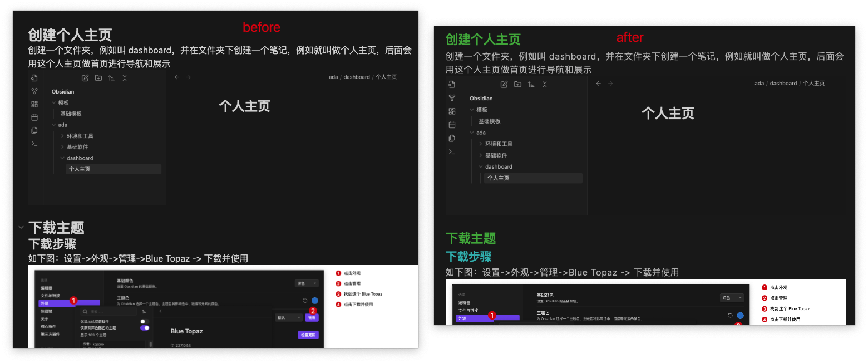
Task: Click collapse-all icon in after file explorer
Action: click(x=545, y=85)
